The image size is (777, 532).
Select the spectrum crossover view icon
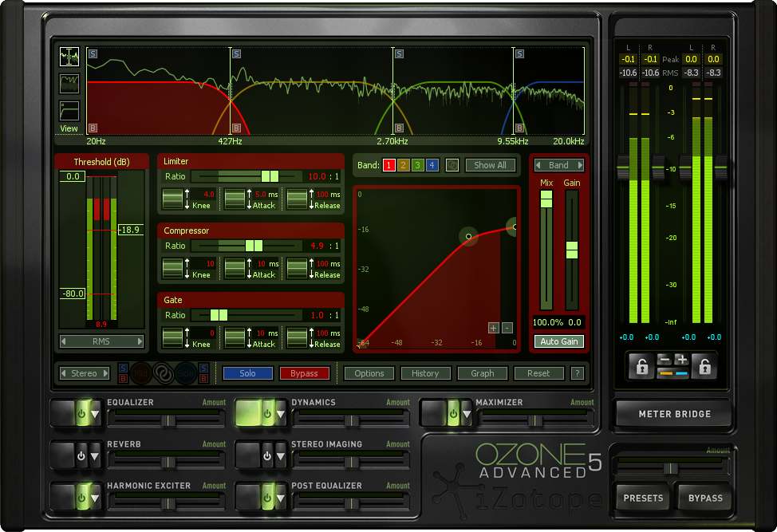click(x=69, y=57)
